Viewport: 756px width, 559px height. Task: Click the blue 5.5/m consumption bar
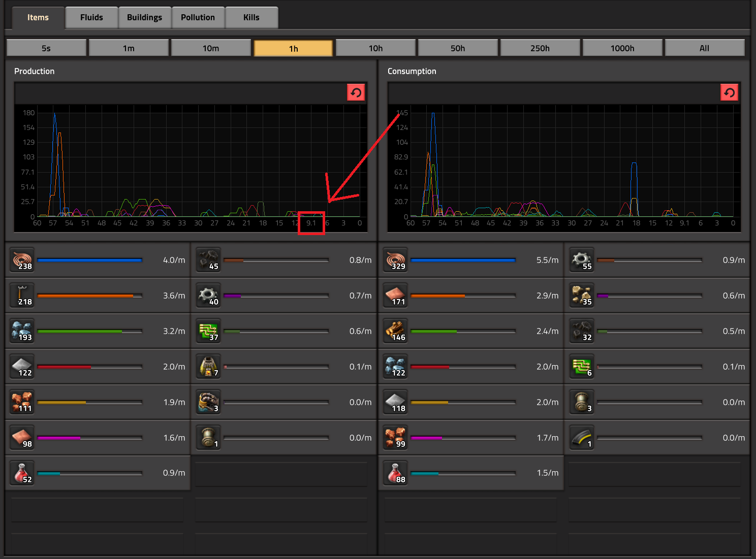463,260
